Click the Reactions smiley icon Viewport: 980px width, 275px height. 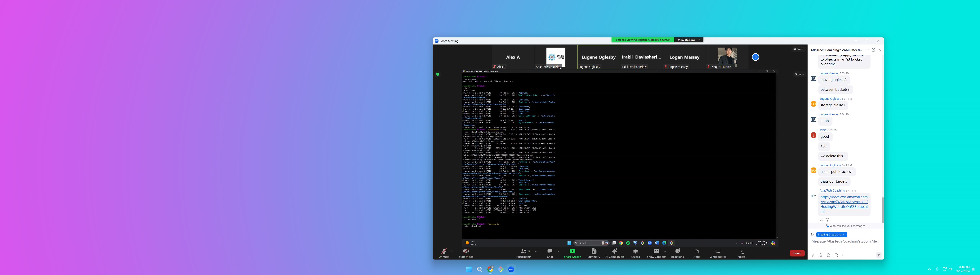[677, 252]
